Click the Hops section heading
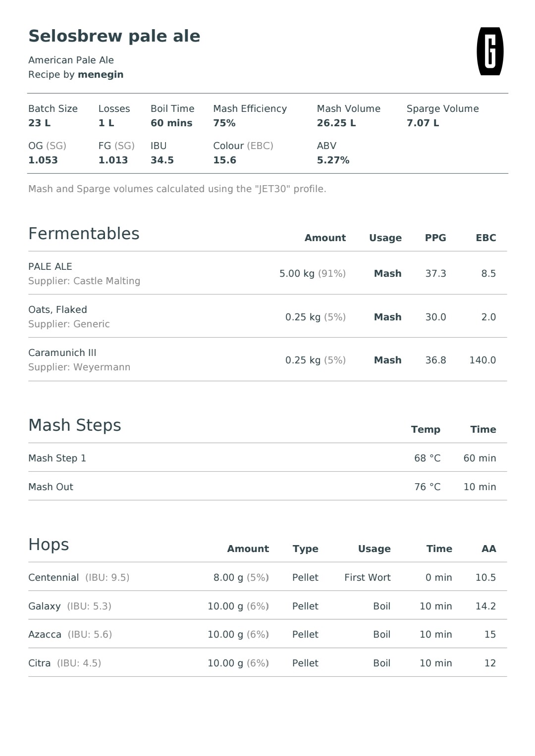This screenshot has width=535, height=756. [49, 545]
